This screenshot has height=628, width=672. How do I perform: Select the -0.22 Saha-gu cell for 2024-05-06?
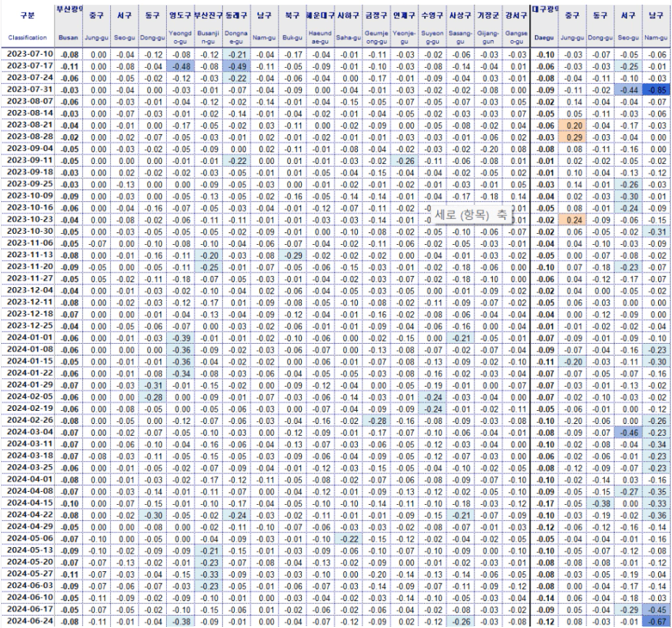point(348,538)
